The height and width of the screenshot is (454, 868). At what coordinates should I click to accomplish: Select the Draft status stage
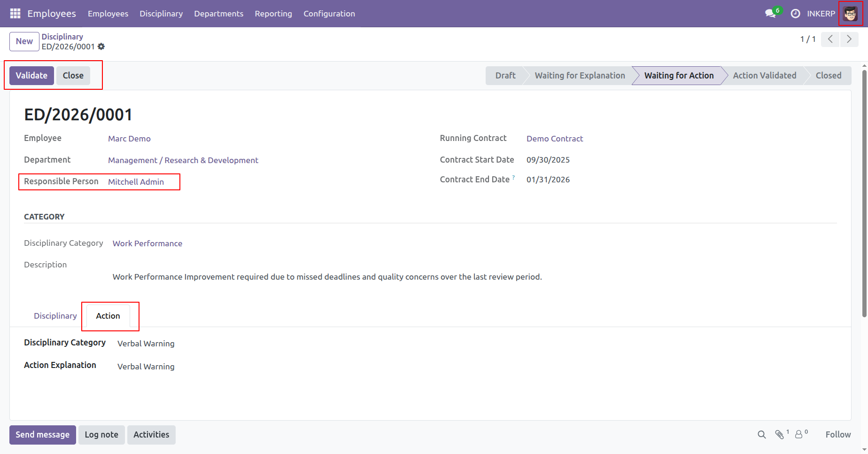505,76
